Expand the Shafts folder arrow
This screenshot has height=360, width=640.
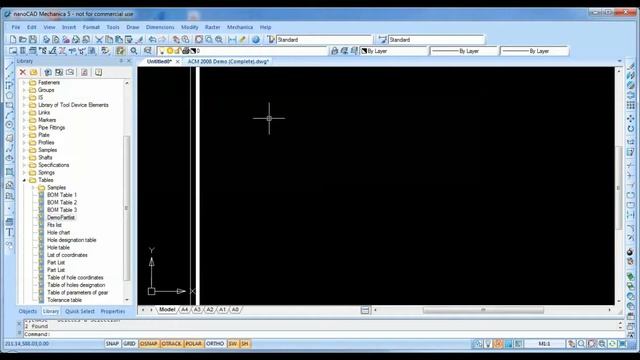click(24, 158)
